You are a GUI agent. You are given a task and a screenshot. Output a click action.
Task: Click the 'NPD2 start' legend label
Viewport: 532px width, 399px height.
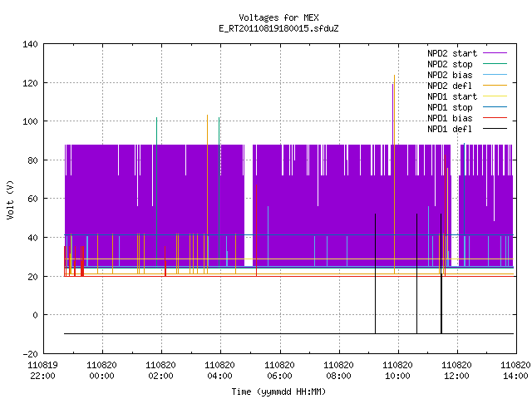pos(452,53)
